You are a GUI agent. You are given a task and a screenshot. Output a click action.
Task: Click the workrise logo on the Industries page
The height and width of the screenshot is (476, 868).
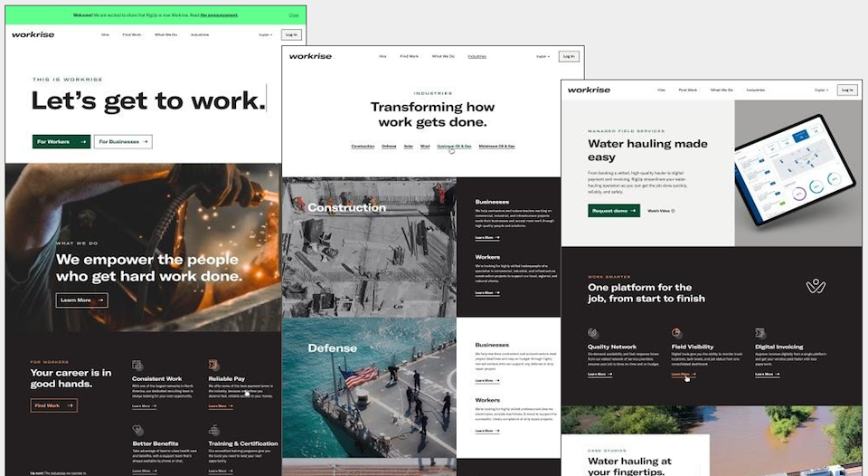click(310, 56)
